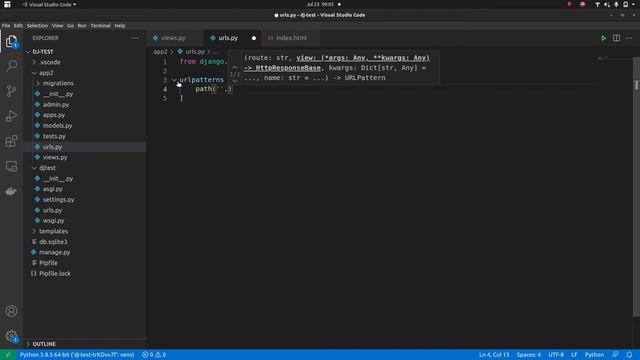
Task: Expand the OUTLINE section
Action: pyautogui.click(x=44, y=344)
